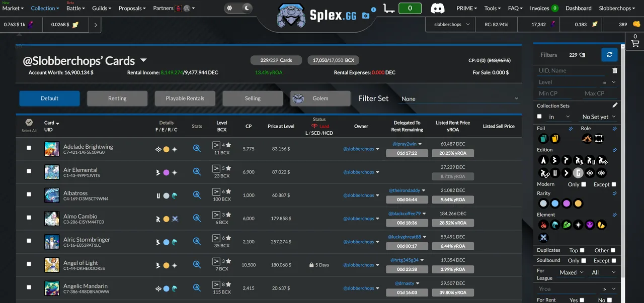The width and height of the screenshot is (644, 303).
Task: Open the Guilds menu
Action: tap(102, 9)
